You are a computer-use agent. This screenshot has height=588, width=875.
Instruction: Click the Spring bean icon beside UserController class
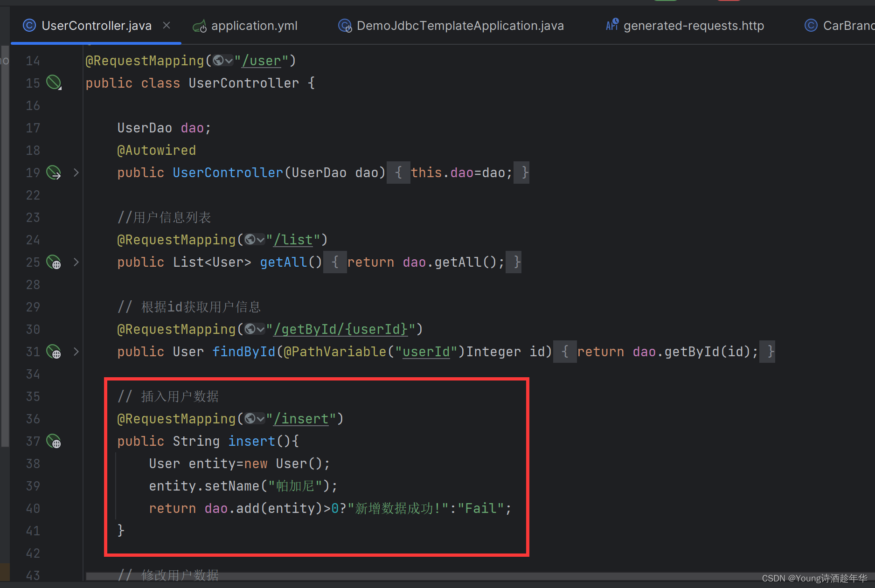[53, 82]
